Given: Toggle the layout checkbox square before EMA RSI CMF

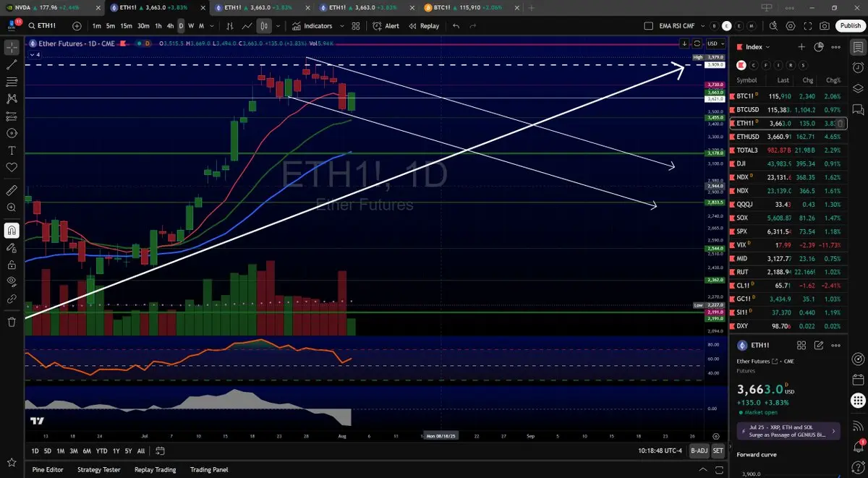Looking at the screenshot, I should [648, 26].
